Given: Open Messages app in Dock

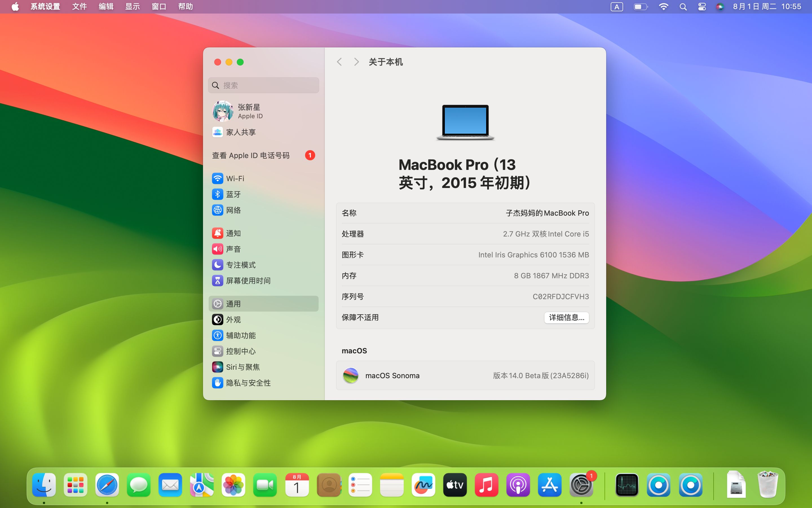Looking at the screenshot, I should coord(139,485).
